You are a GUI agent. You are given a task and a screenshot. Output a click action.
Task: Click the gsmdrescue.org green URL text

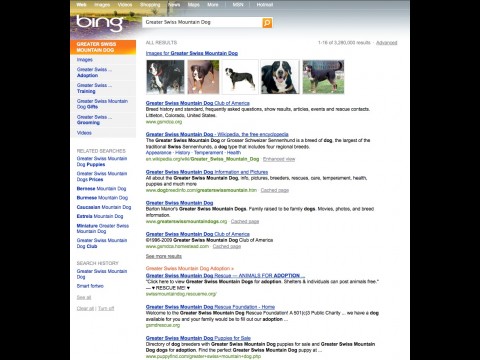click(163, 325)
